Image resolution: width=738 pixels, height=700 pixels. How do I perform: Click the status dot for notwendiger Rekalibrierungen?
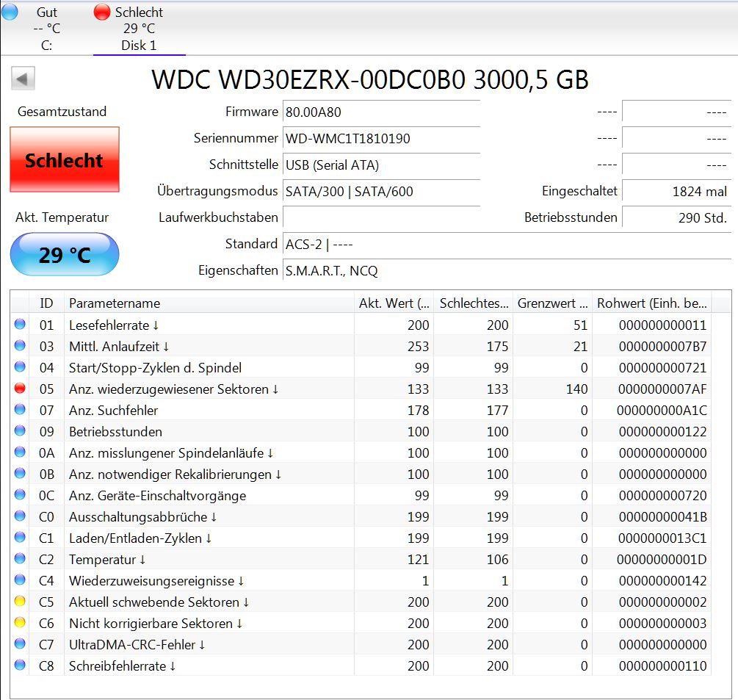(x=20, y=474)
